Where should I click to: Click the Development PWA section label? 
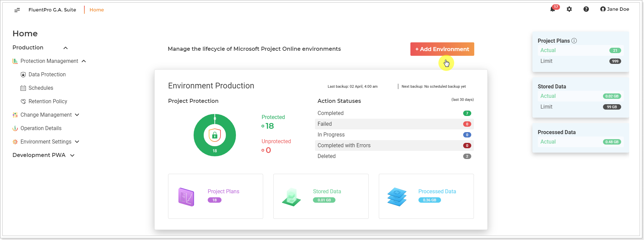click(39, 155)
